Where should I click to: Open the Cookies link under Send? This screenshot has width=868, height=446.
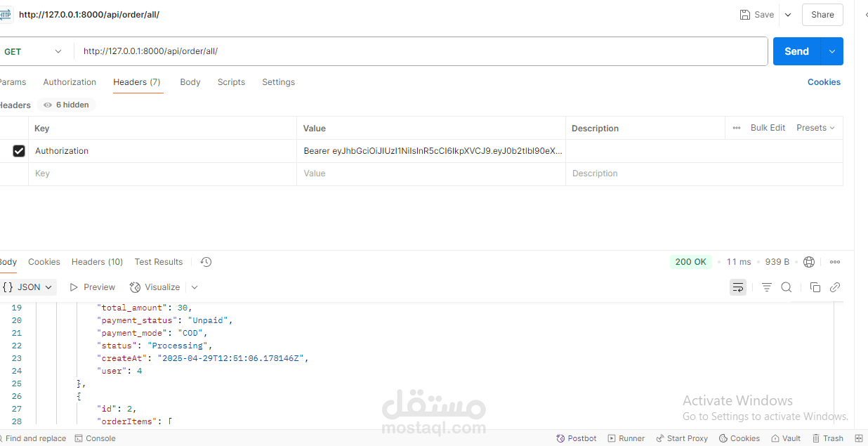click(x=824, y=82)
